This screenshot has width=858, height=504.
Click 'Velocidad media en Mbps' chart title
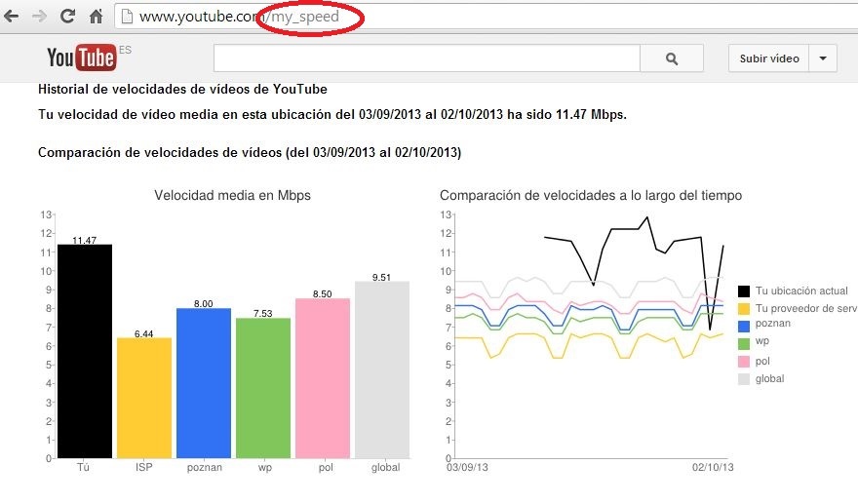[x=233, y=195]
